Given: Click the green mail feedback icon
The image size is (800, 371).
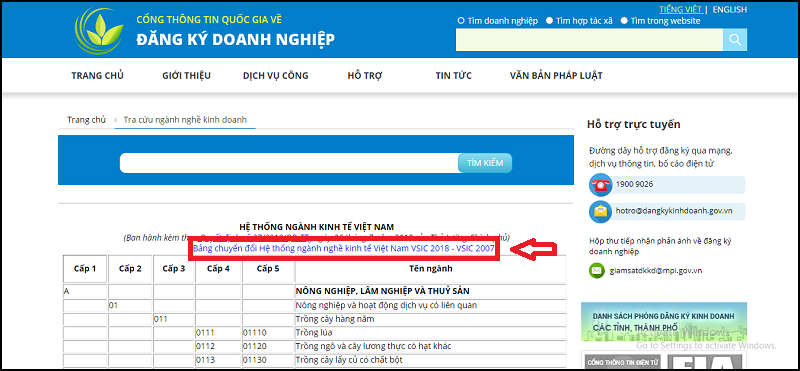Looking at the screenshot, I should (x=597, y=270).
